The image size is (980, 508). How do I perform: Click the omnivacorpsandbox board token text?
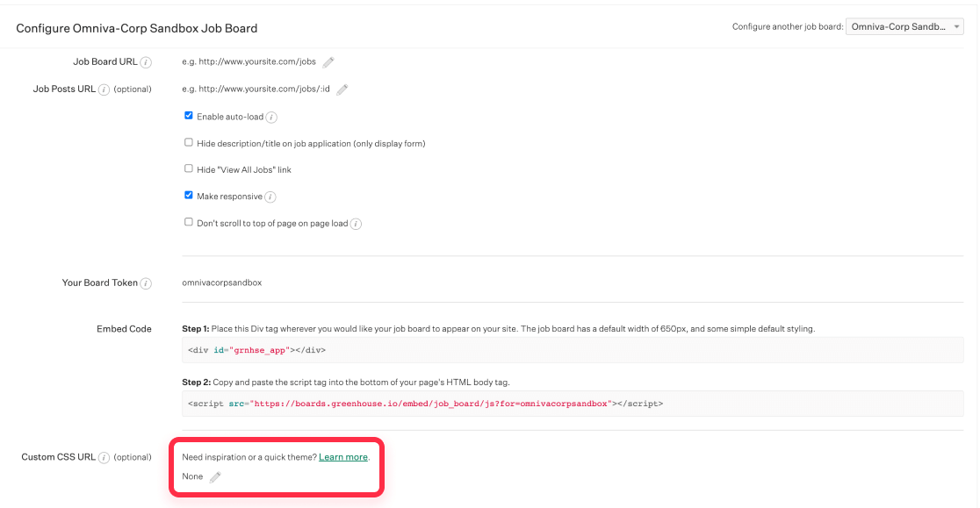(x=222, y=283)
